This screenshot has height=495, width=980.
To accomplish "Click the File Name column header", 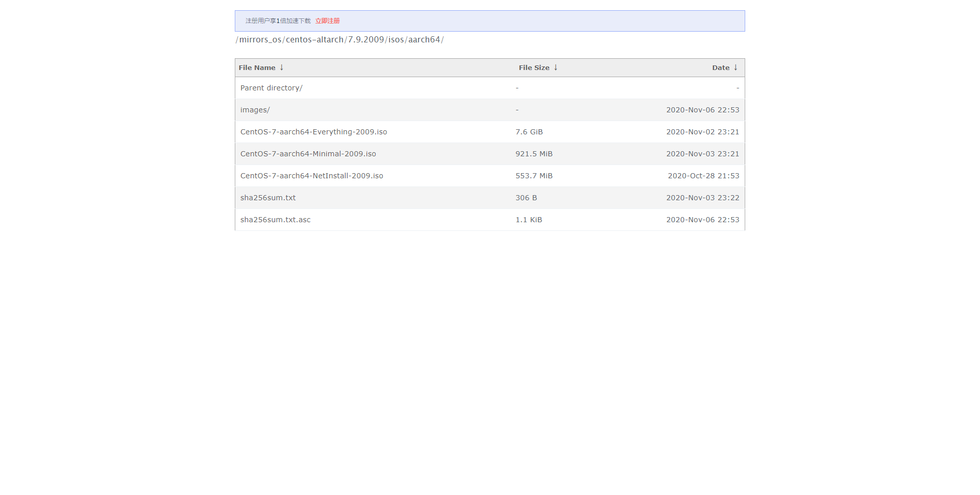I will tap(257, 67).
